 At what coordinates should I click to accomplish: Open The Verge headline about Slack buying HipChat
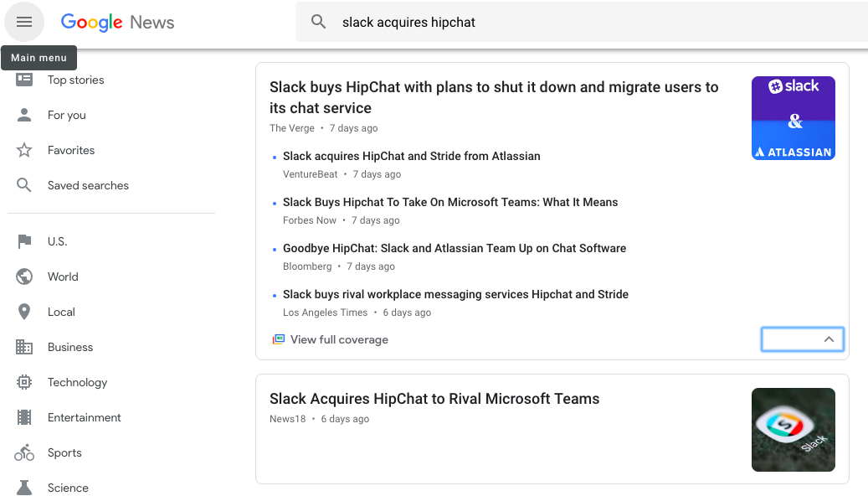pyautogui.click(x=494, y=97)
